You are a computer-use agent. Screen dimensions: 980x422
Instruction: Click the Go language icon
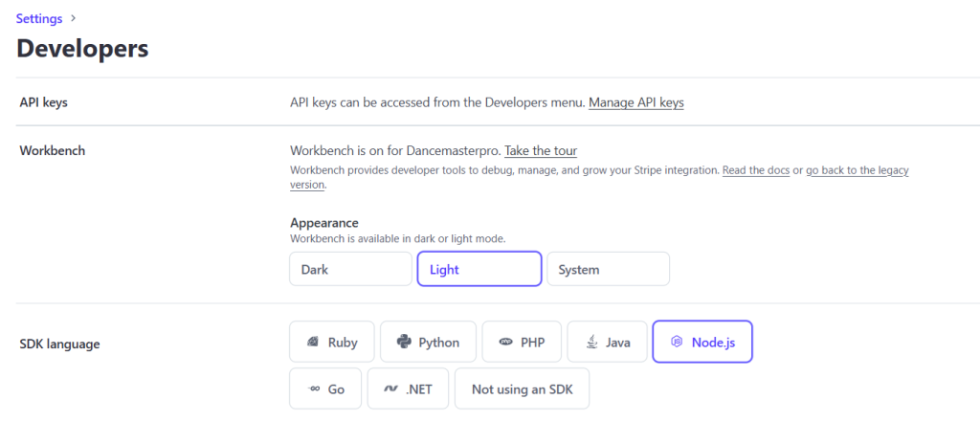tap(313, 389)
